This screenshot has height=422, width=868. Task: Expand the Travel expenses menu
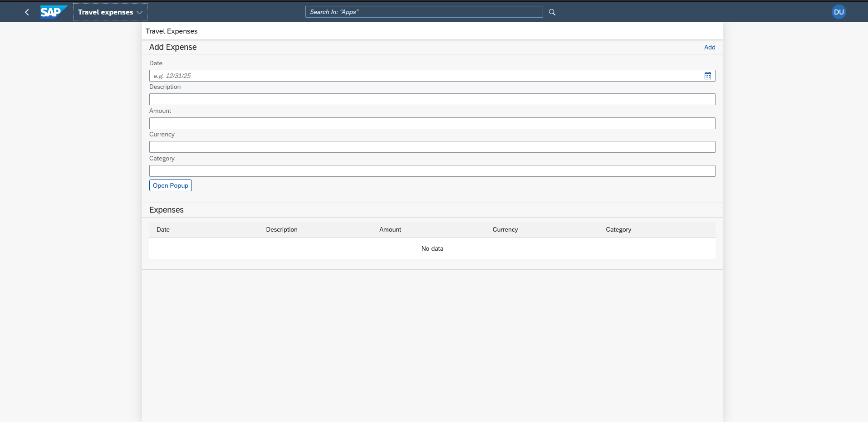110,12
